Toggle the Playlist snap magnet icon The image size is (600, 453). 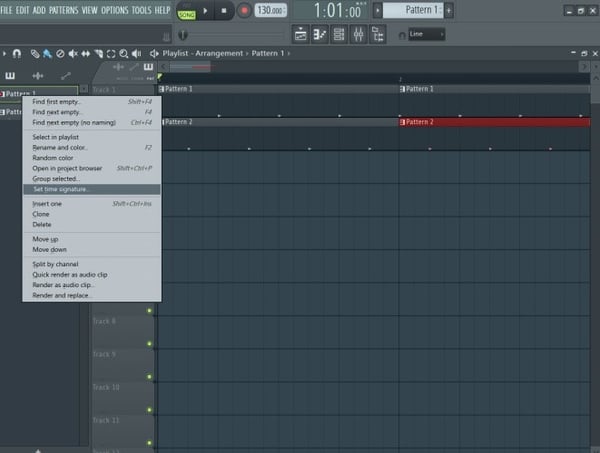[x=16, y=54]
